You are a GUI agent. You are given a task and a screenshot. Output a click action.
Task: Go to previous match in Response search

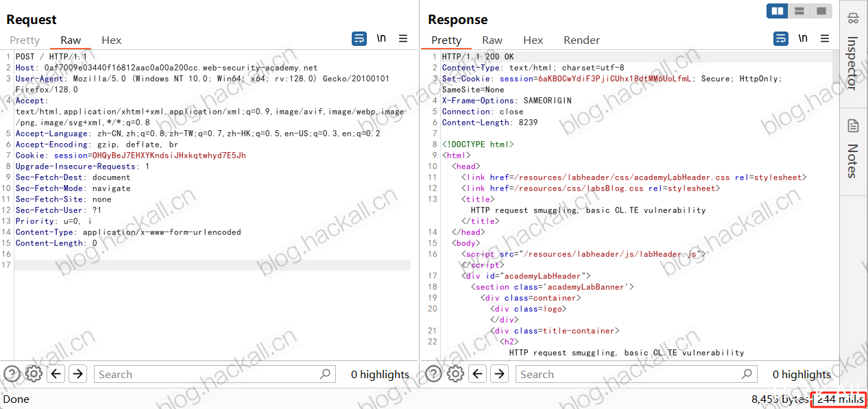(478, 374)
